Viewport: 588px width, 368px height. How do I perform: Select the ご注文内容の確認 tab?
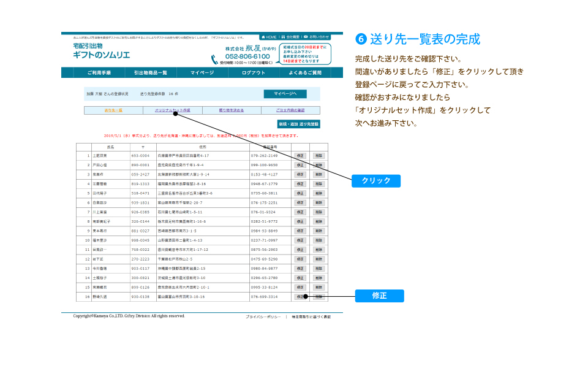point(290,110)
